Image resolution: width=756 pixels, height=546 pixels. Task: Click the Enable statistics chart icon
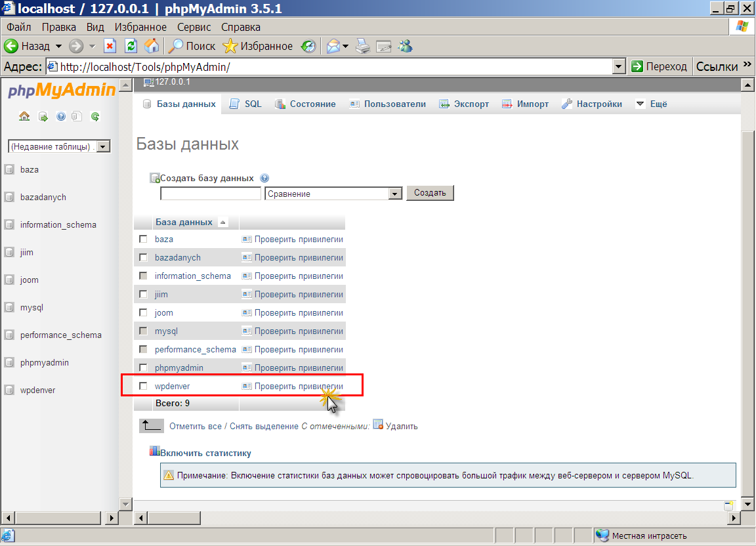[155, 451]
